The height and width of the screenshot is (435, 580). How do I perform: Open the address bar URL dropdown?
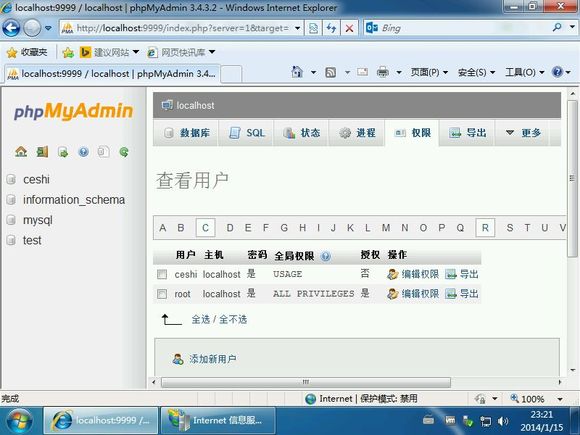[x=297, y=28]
